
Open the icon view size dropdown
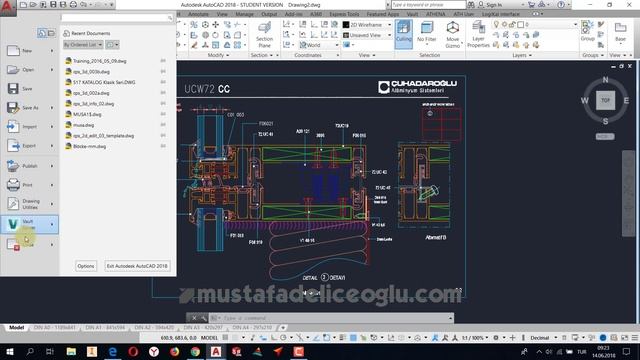coord(112,44)
